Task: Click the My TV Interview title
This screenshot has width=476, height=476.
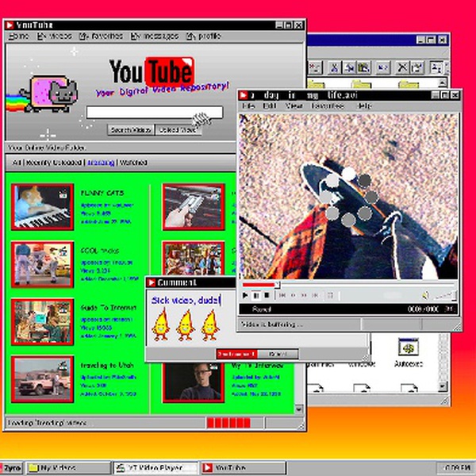Action: (257, 366)
